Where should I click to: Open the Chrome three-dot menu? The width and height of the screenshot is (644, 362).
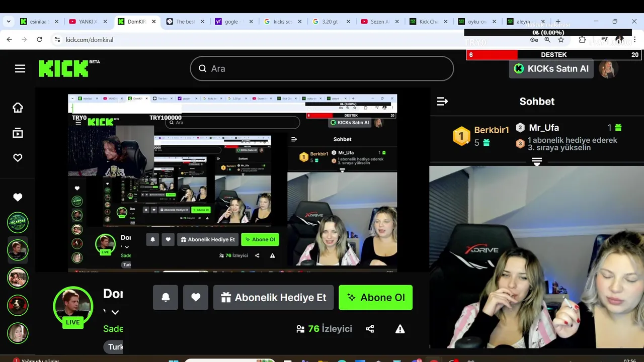tap(634, 40)
